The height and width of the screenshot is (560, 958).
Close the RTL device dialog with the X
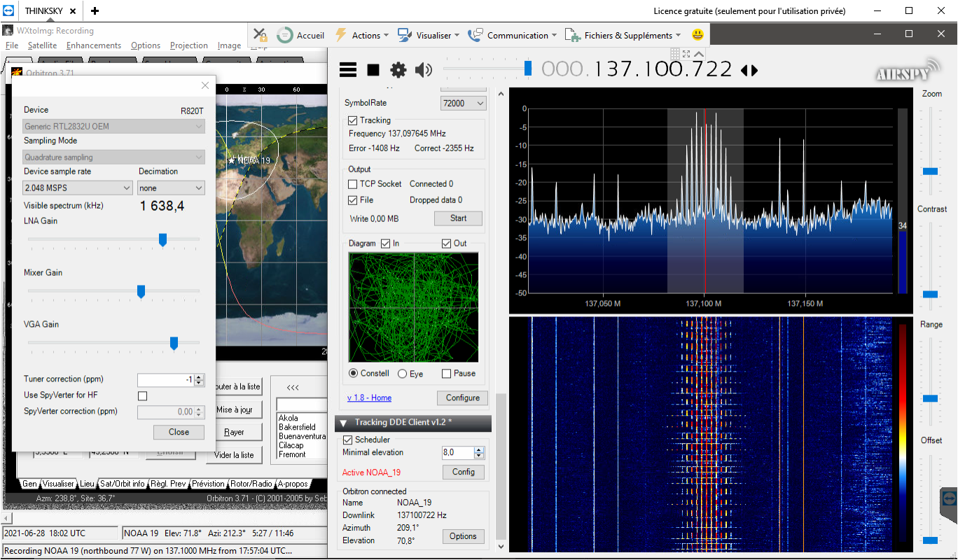coord(205,85)
